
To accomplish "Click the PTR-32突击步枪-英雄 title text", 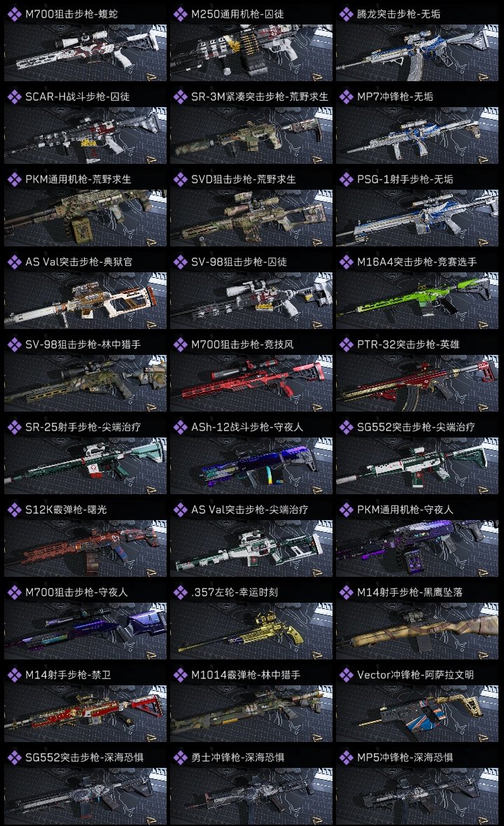I will tap(408, 344).
